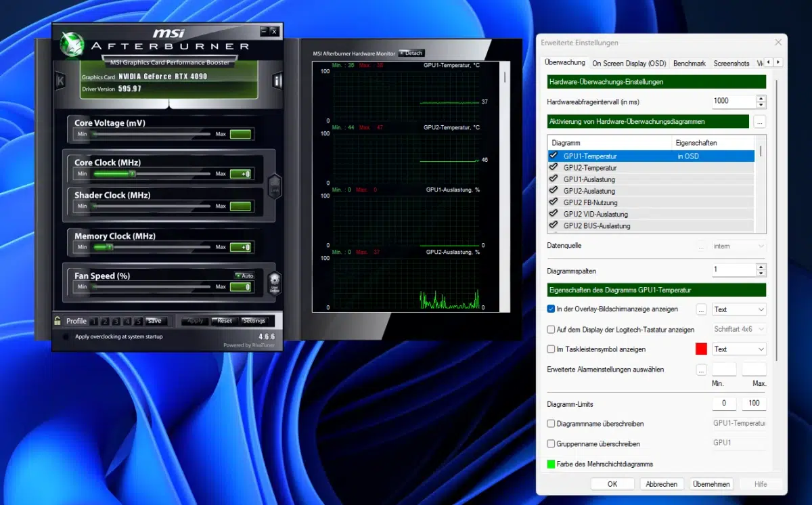Toggle checkmark for GPU2-Temperatur graph
812x505 pixels.
(x=554, y=167)
